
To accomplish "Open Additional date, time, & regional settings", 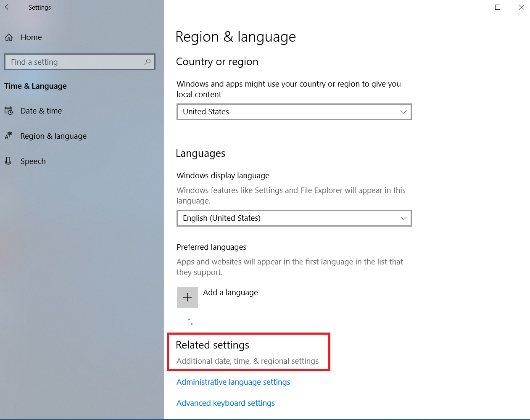I will [x=248, y=361].
